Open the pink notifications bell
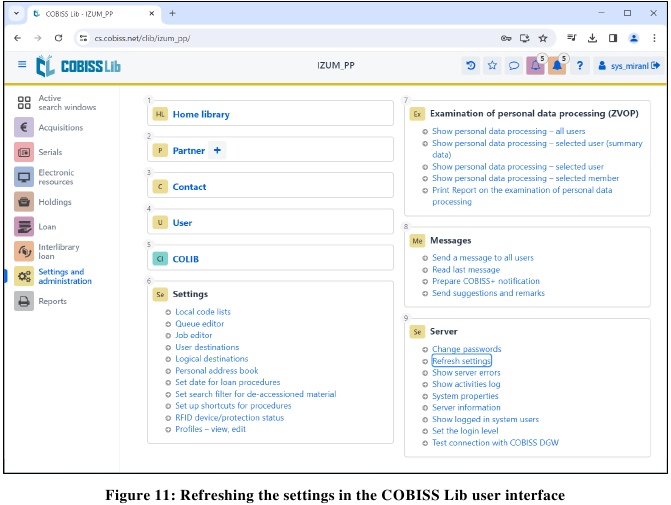 point(535,65)
